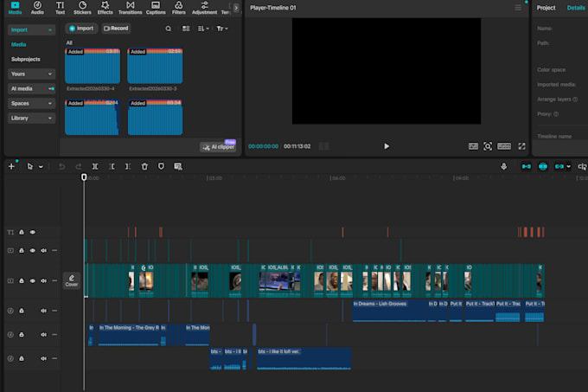Enter fullscreen player mode

pyautogui.click(x=521, y=146)
